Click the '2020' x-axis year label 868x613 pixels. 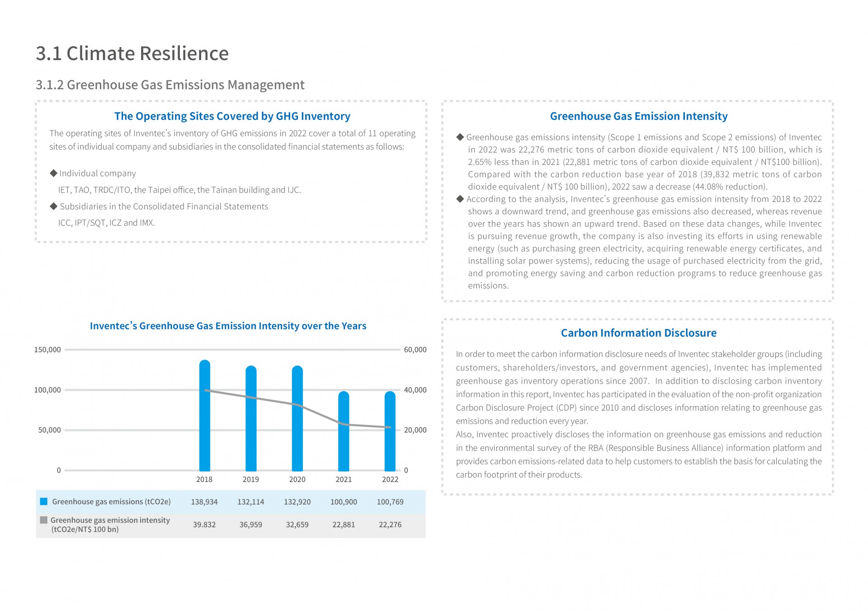coord(297,479)
